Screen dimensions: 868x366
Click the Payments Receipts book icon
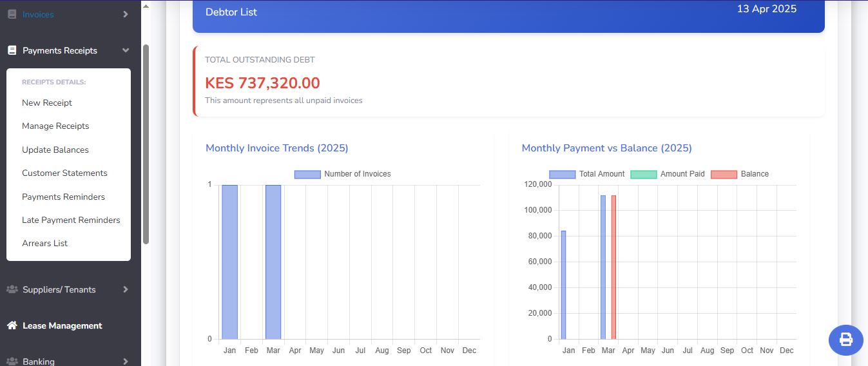coord(12,50)
